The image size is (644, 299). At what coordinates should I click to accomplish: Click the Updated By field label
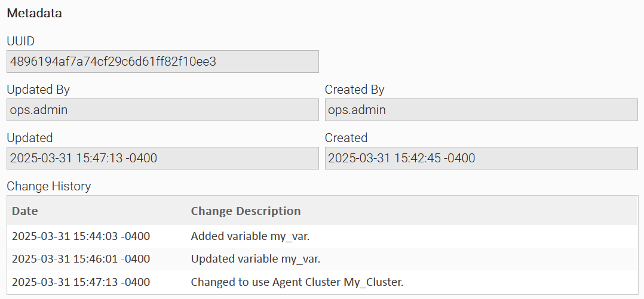[38, 90]
